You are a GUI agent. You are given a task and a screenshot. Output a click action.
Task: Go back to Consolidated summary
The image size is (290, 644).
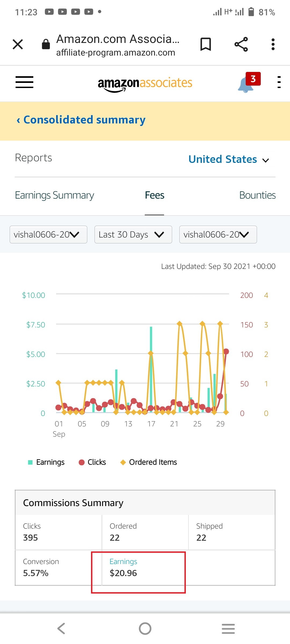coord(81,120)
